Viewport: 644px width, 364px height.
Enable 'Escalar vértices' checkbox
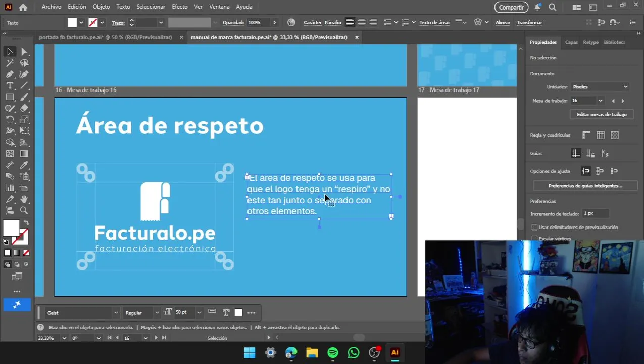click(535, 238)
